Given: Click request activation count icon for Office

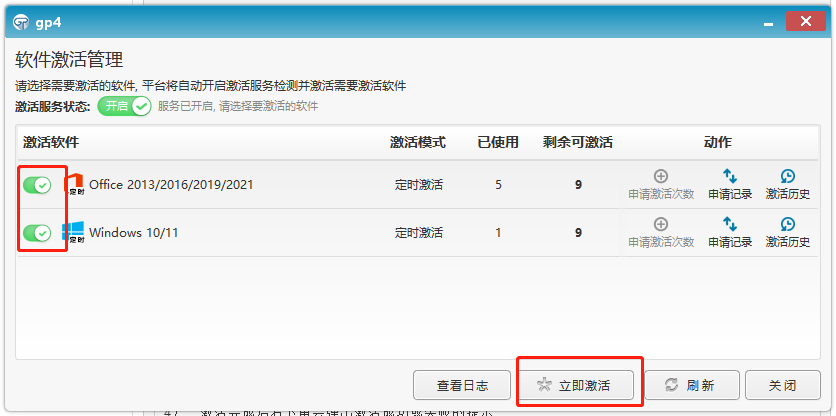Looking at the screenshot, I should coord(660,177).
